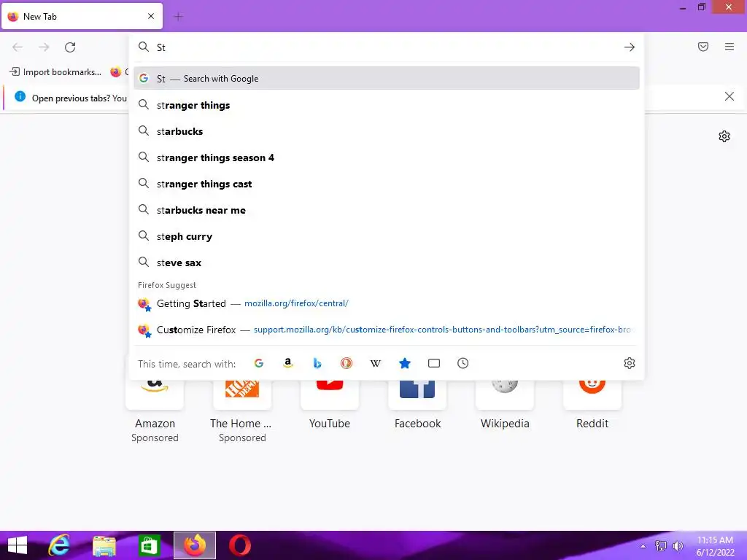Choose the 'starbucks' suggestion
747x560 pixels.
click(x=387, y=131)
